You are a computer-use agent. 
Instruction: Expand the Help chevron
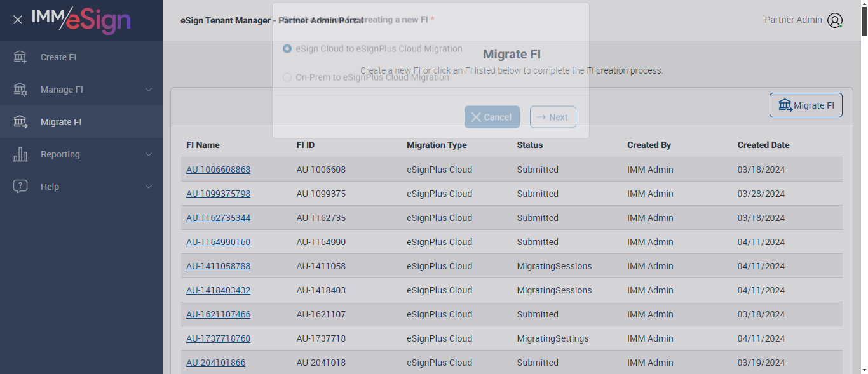tap(149, 187)
